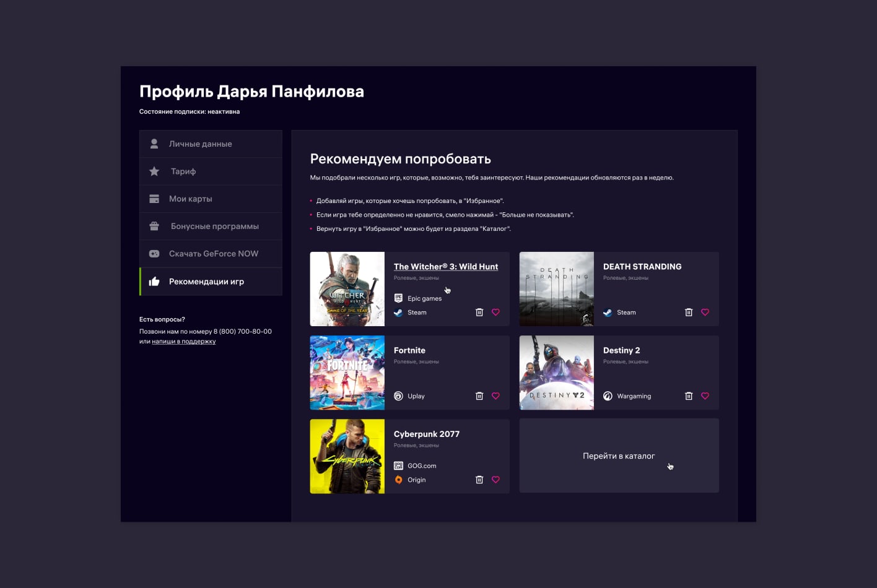Viewport: 877px width, 588px height.
Task: Click Origin store label
Action: pyautogui.click(x=417, y=480)
